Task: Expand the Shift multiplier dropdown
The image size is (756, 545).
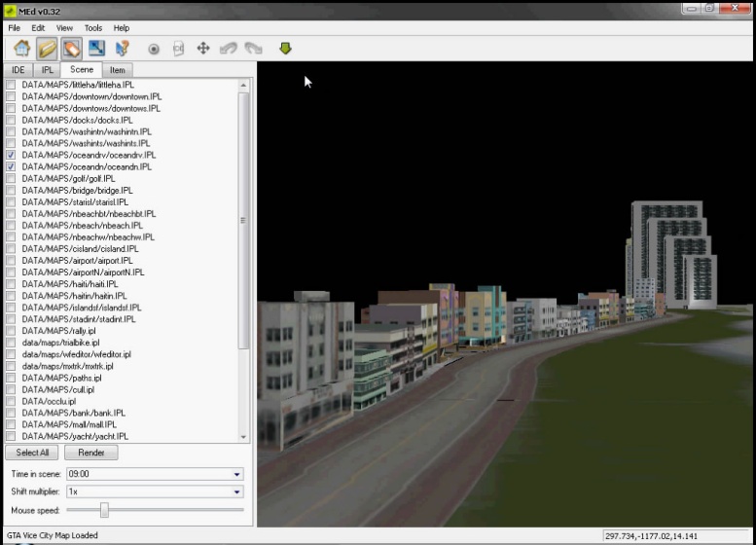Action: pyautogui.click(x=237, y=492)
